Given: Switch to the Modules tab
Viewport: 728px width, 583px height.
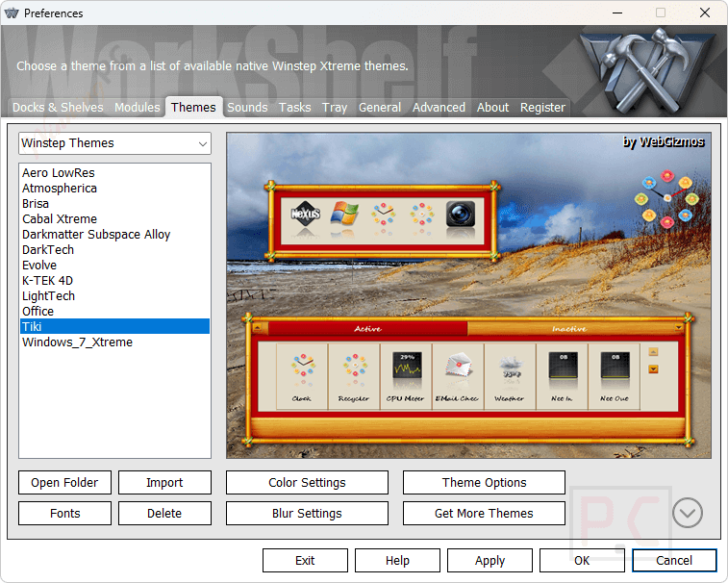Looking at the screenshot, I should (x=137, y=108).
